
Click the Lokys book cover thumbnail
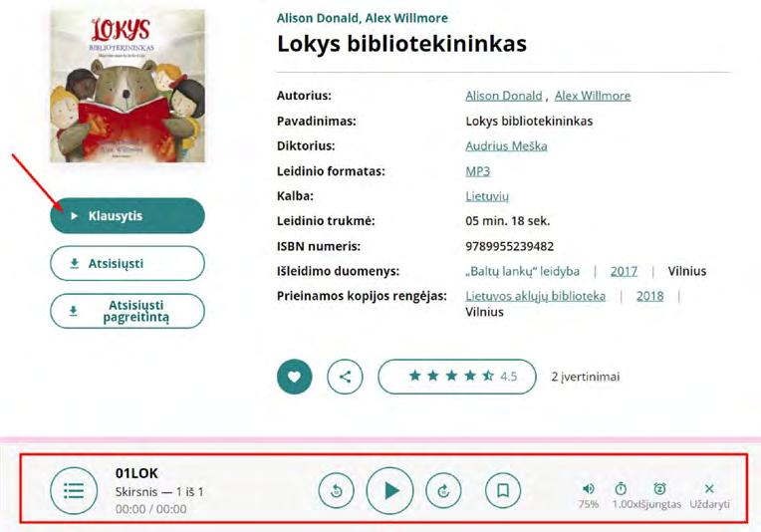(127, 86)
